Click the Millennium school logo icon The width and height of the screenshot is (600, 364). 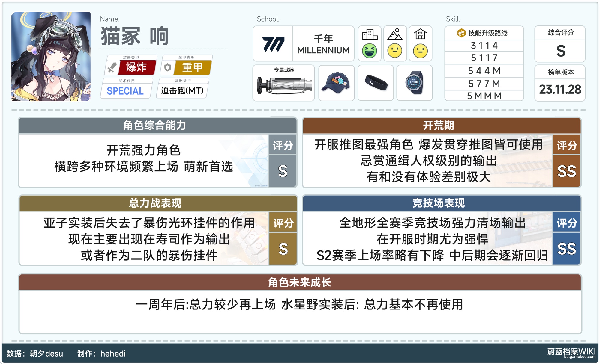[x=273, y=44]
